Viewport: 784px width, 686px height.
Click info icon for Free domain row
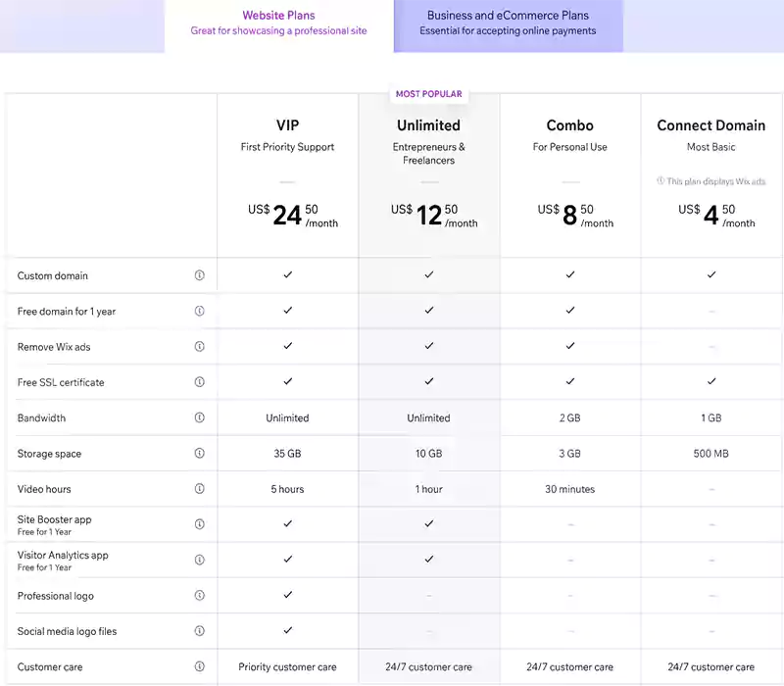point(200,311)
